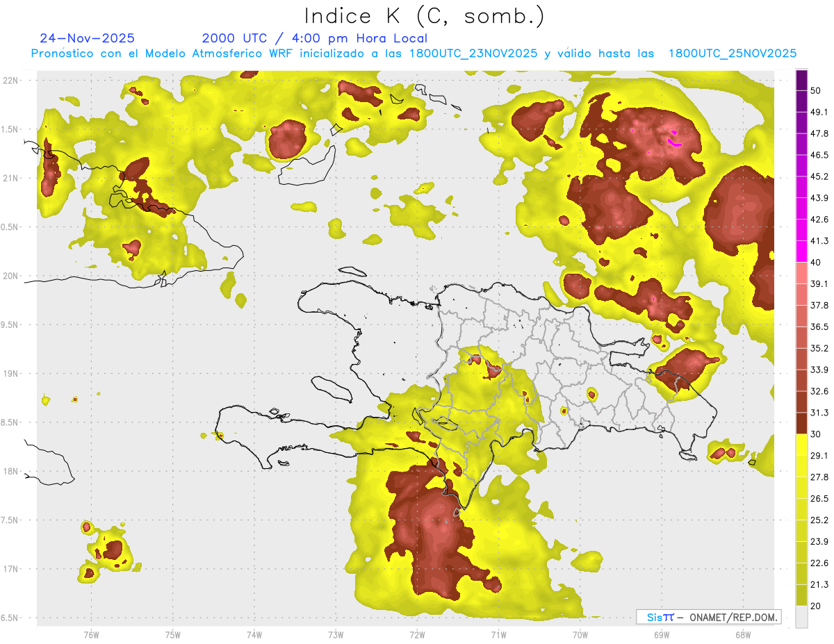The height and width of the screenshot is (644, 834).
Task: Click the '26.5' color scale value
Action: (819, 499)
